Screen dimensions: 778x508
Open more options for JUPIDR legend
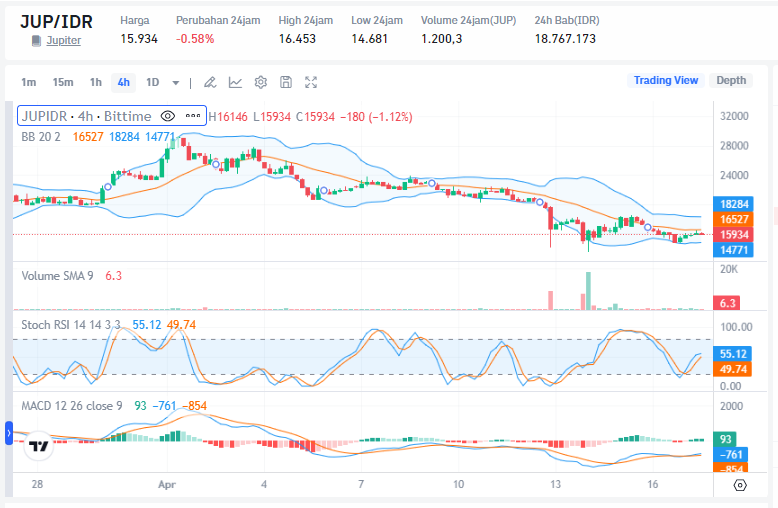pyautogui.click(x=193, y=116)
